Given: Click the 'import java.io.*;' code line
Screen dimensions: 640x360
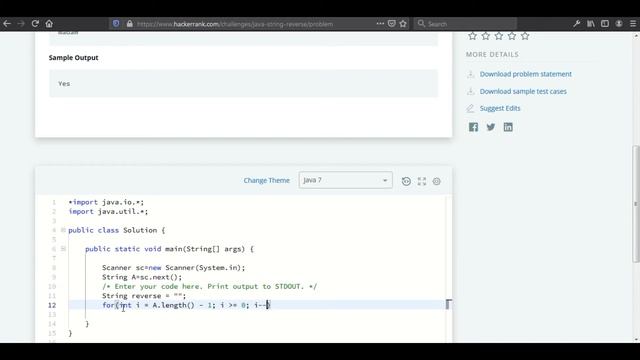Looking at the screenshot, I should point(106,202).
